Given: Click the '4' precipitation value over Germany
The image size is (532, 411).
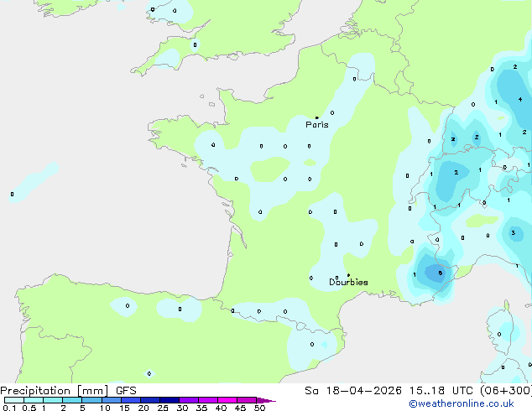Looking at the screenshot, I should click(x=520, y=99).
